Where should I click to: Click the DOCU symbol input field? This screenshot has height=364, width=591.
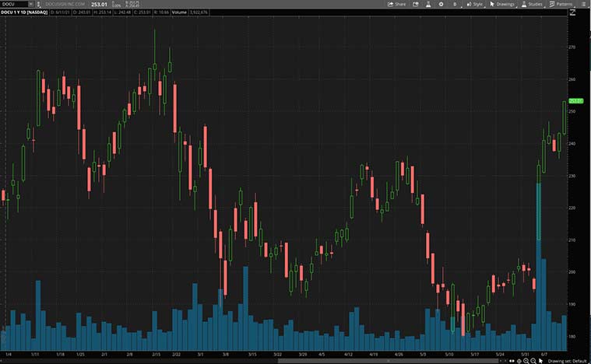[x=16, y=4]
